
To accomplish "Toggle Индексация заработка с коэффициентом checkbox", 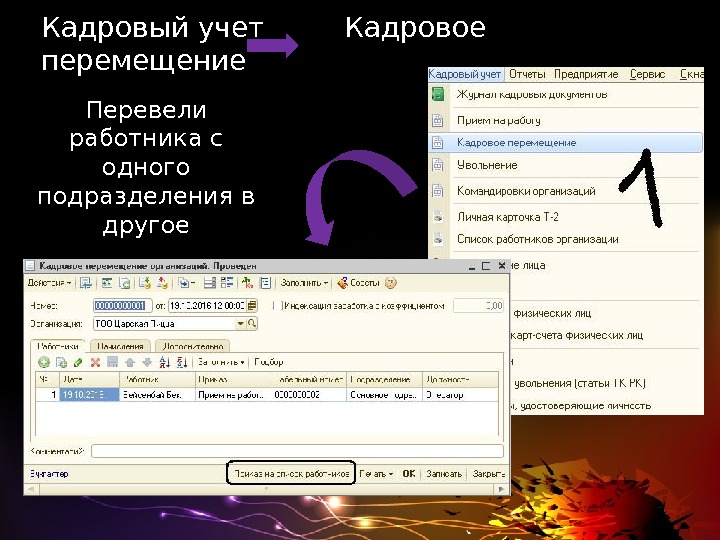I will pyautogui.click(x=276, y=306).
